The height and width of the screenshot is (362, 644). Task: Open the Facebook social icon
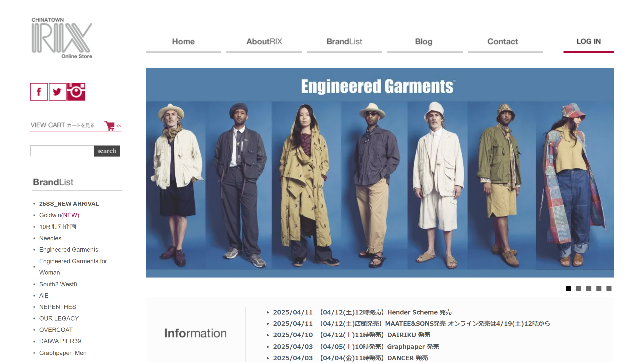tap(39, 92)
